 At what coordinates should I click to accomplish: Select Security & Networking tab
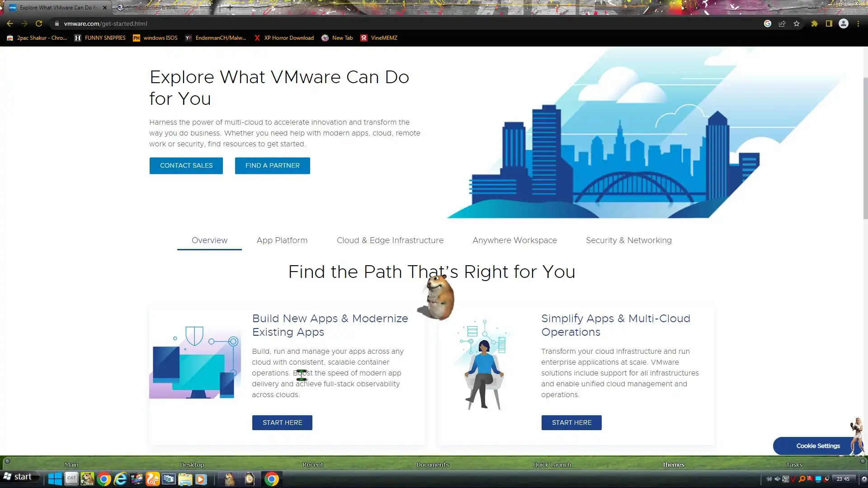(x=628, y=240)
